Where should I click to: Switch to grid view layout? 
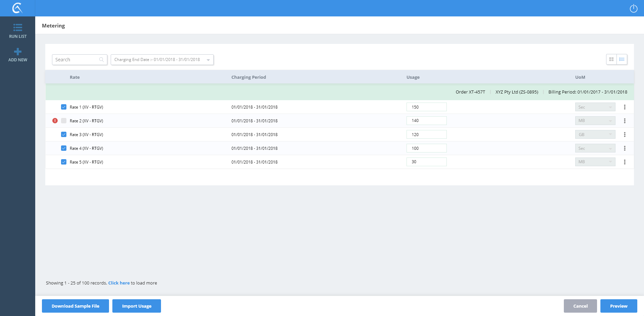point(611,59)
